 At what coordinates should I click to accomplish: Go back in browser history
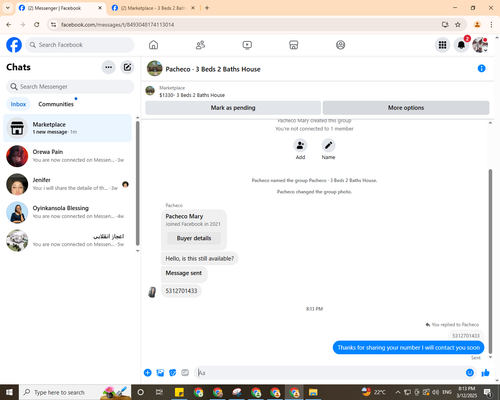pyautogui.click(x=9, y=25)
